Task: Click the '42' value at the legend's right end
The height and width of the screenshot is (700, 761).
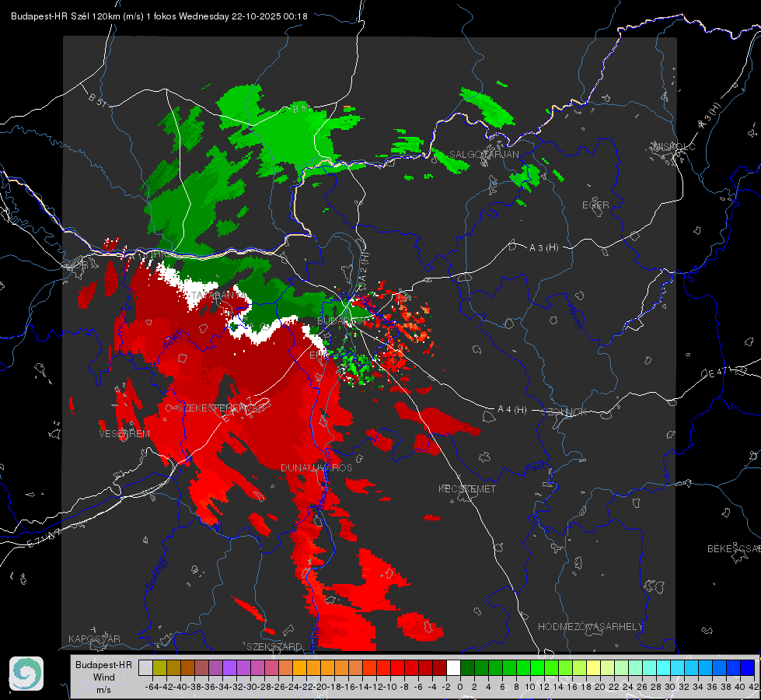Action: click(754, 687)
